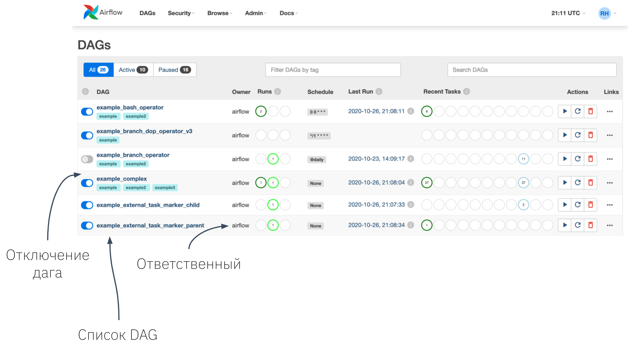Open the example_branch_dop_operator_v3 DAG link
Viewport: 644px width, 345px height.
pyautogui.click(x=144, y=131)
